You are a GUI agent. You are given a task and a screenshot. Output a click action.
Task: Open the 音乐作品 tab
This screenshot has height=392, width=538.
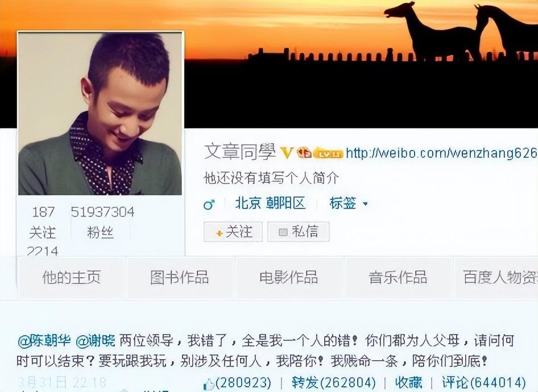[398, 278]
